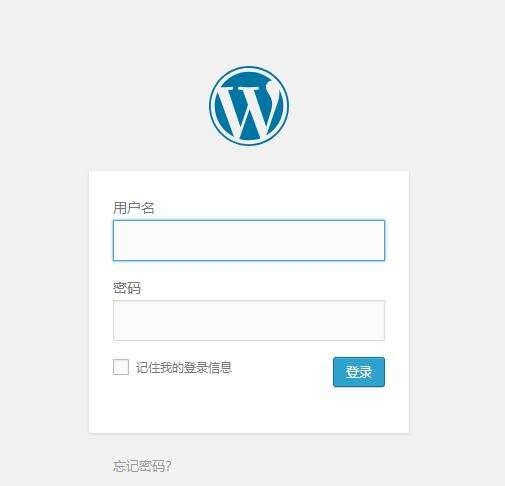Click empty area of white login panel
This screenshot has height=486, width=505.
click(249, 412)
